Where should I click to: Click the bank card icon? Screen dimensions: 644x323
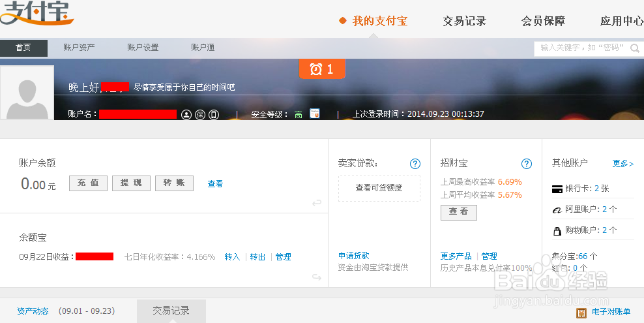coord(557,189)
